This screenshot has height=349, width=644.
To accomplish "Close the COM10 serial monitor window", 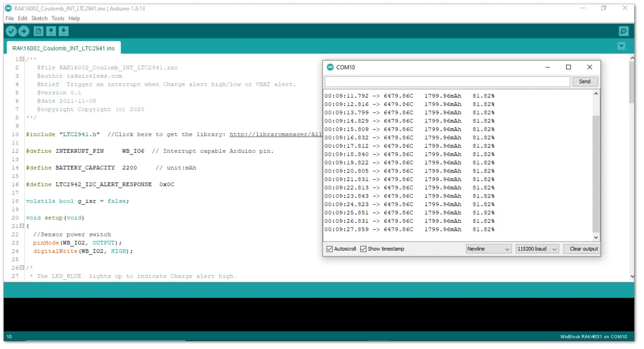I will coord(589,67).
